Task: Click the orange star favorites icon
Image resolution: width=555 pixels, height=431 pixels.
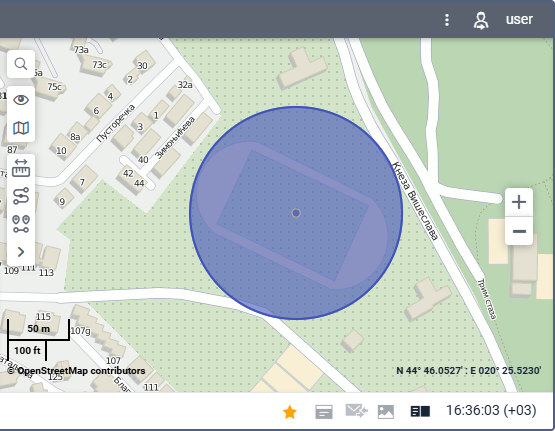Action: (290, 412)
